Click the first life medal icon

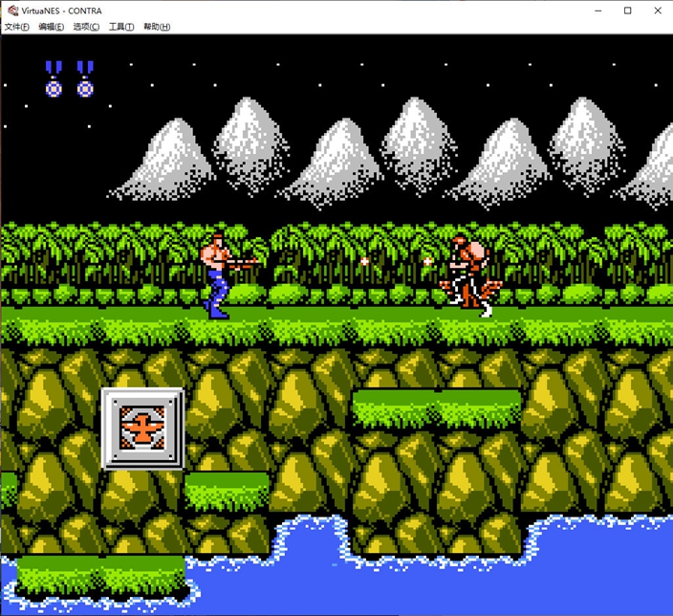coord(54,79)
